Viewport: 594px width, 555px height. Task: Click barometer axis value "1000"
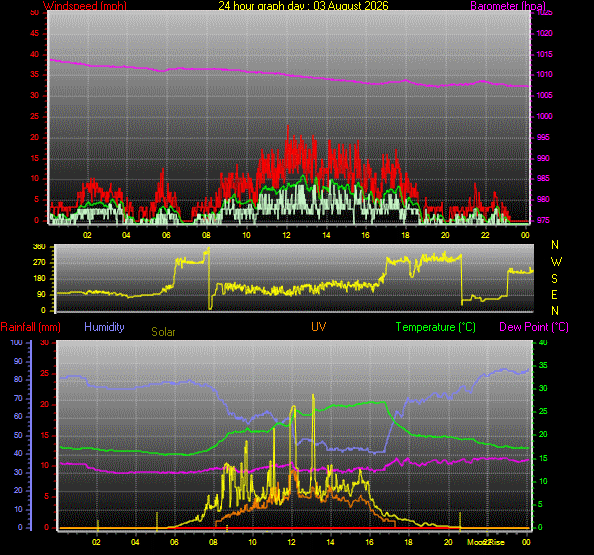pyautogui.click(x=544, y=116)
